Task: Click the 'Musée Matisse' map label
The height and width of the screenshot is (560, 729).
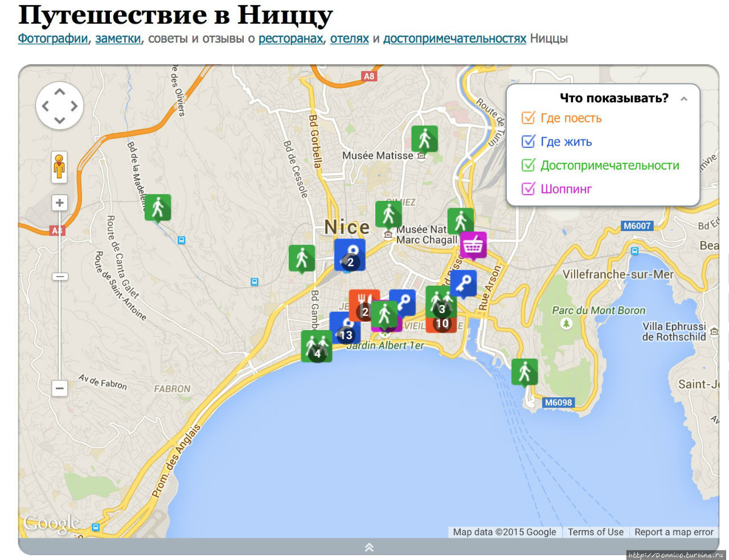Action: point(378,155)
